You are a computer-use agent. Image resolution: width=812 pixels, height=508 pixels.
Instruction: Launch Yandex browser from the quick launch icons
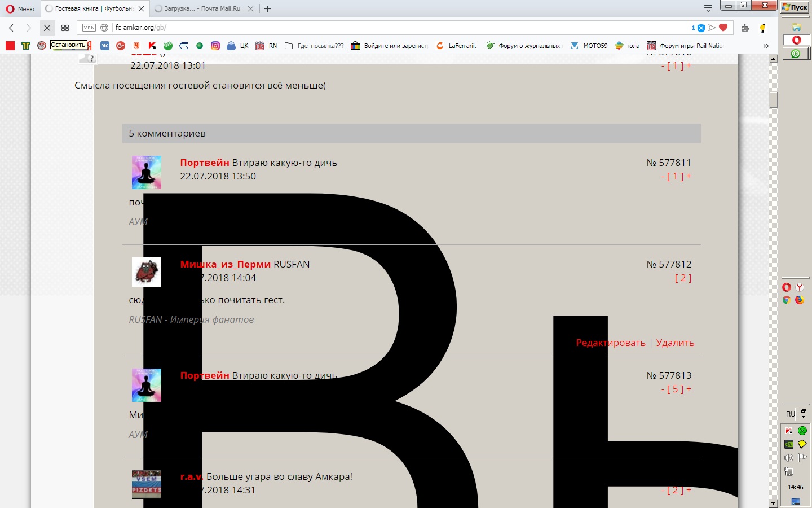(x=800, y=287)
